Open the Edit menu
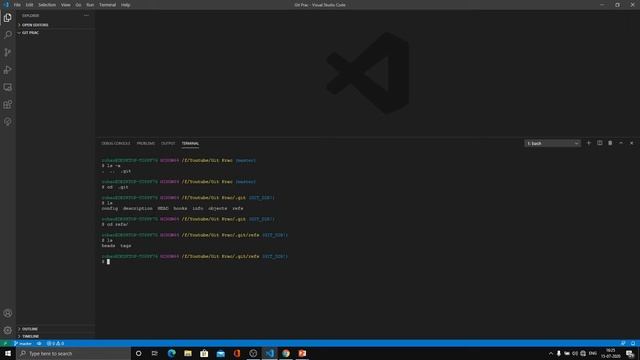This screenshot has height=360, width=640. coord(29,5)
